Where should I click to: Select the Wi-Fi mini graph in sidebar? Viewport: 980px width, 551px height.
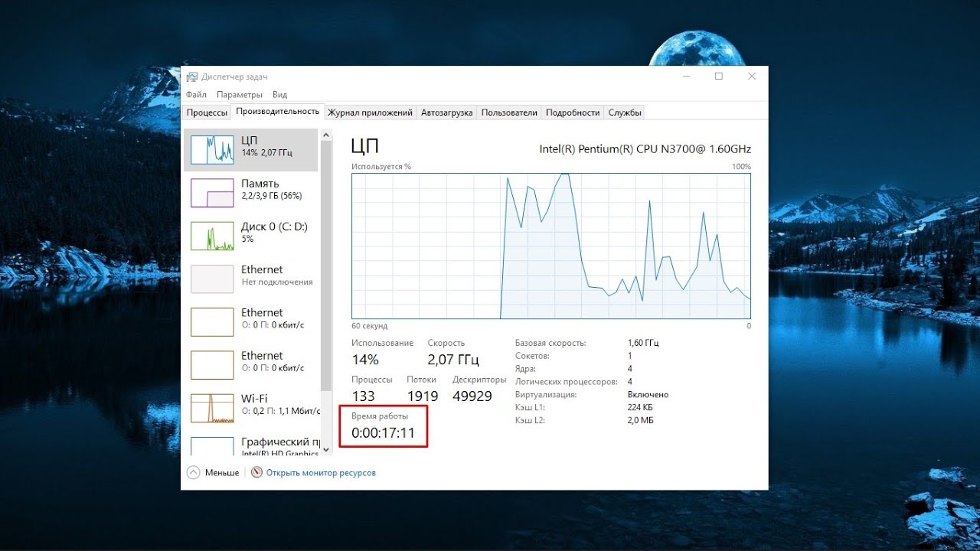[212, 408]
